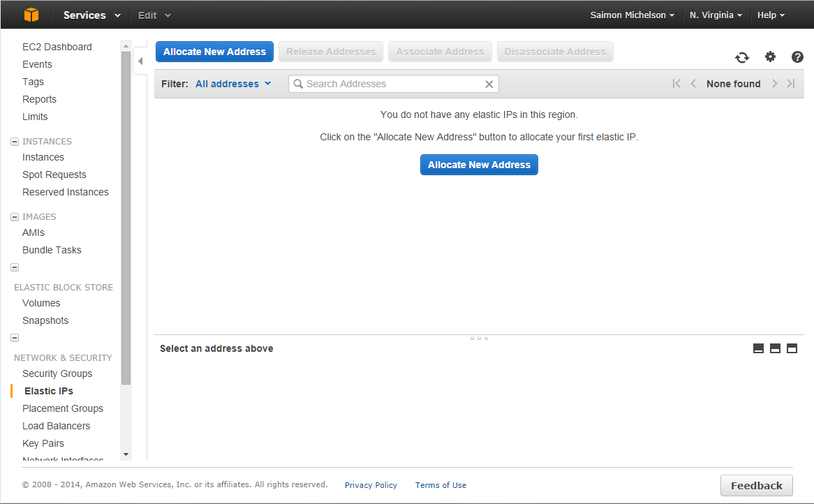Open the gear settings for table preferences

pos(771,57)
